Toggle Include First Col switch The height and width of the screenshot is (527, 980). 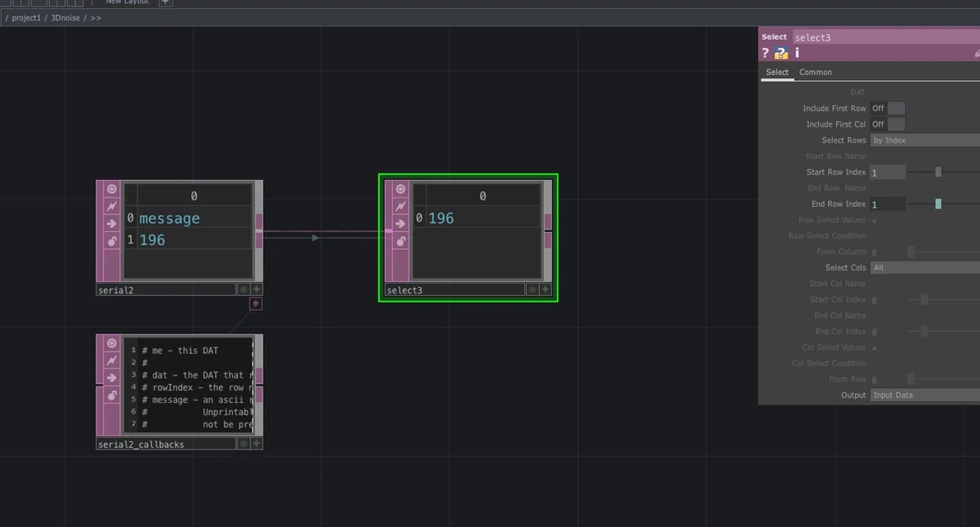click(888, 124)
